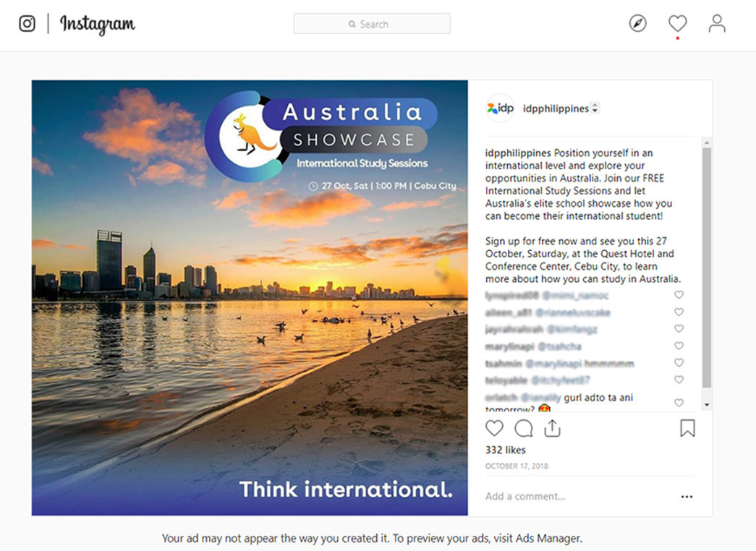
Task: View the 332 likes list
Action: 505,450
